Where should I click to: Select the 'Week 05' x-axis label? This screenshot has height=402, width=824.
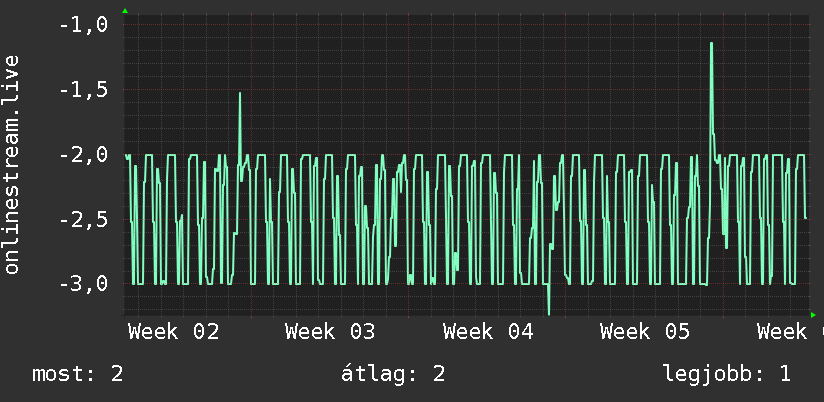pos(645,332)
